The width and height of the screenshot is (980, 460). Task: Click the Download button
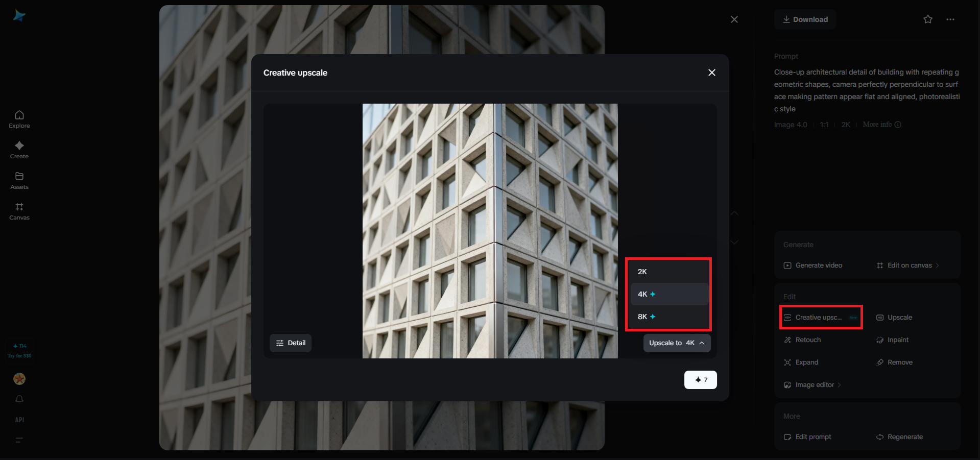(804, 19)
